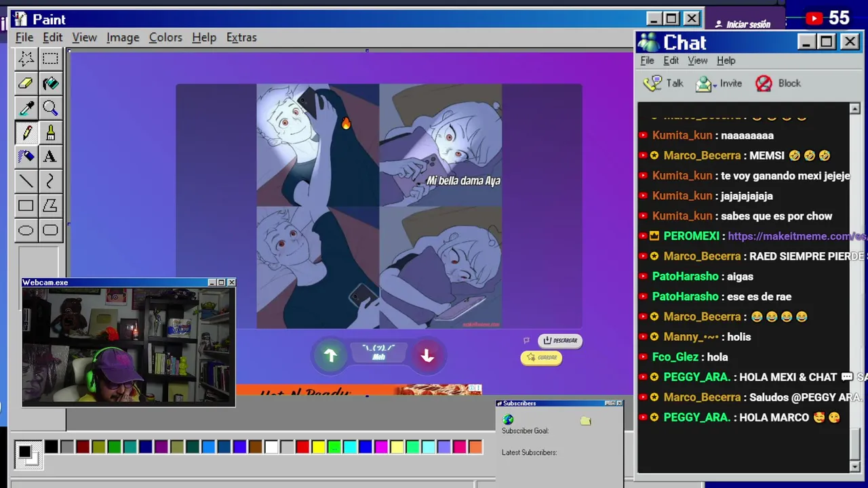Click the "Subscriber Goal:" label

525,431
